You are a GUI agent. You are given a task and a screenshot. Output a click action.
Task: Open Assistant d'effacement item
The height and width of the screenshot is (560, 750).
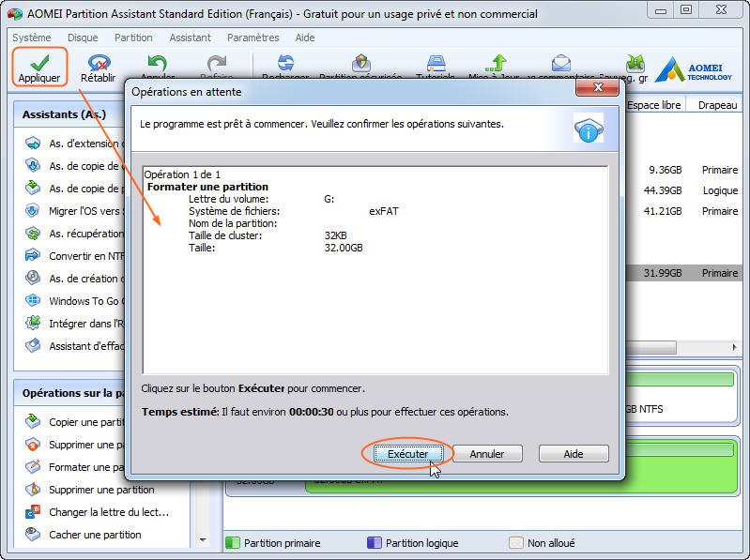click(x=74, y=346)
